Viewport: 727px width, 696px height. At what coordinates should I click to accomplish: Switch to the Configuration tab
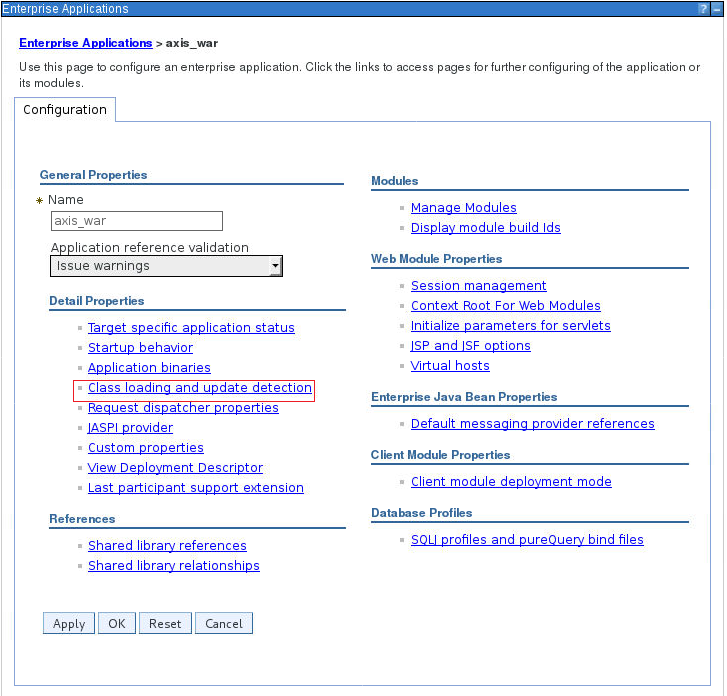click(65, 110)
